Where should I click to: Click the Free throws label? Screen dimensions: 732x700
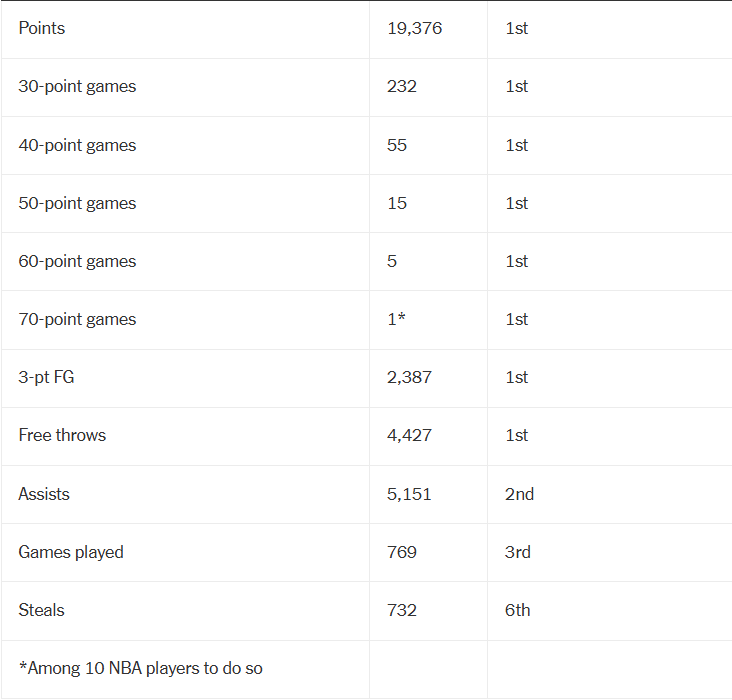[x=62, y=435]
